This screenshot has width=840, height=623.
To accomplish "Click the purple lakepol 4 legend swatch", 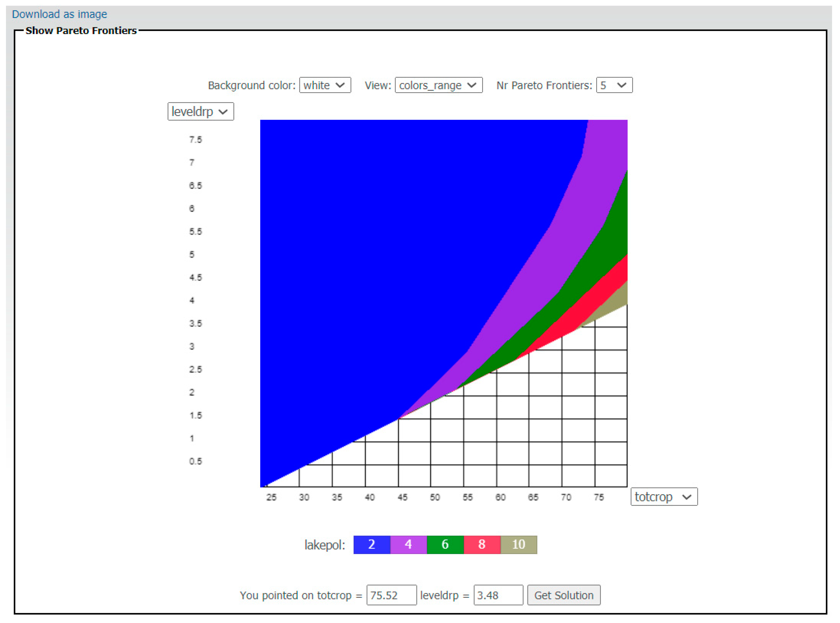I will [408, 545].
